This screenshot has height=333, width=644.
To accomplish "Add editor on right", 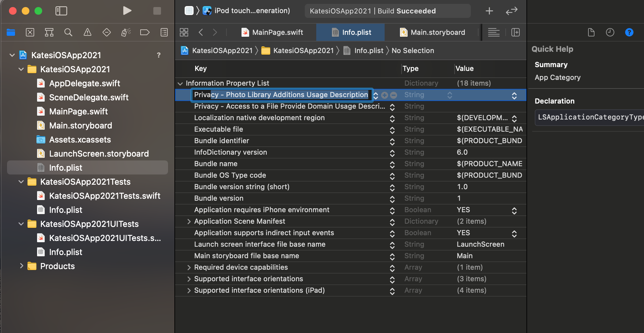I will coord(516,32).
